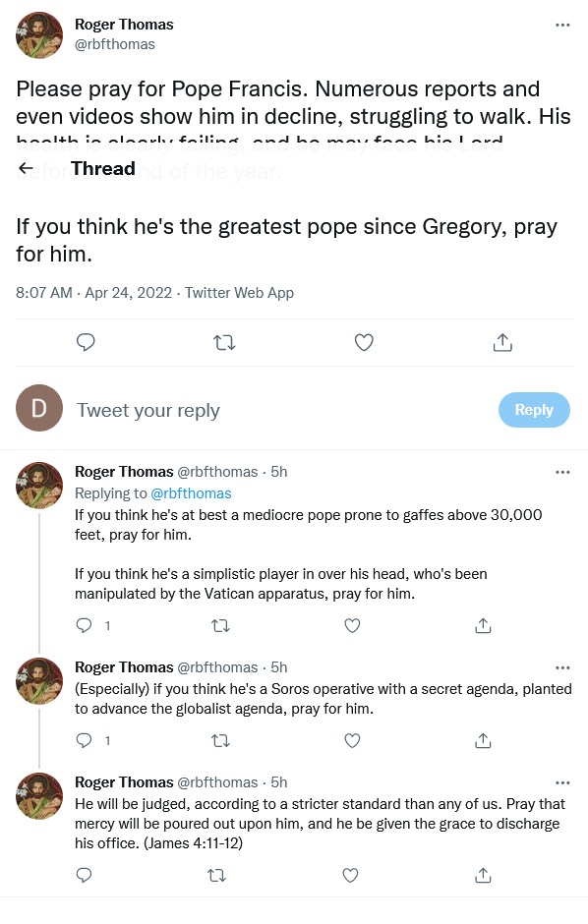Reply to the main tweet via comment icon
Screen dimensions: 588x924
pyautogui.click(x=86, y=342)
